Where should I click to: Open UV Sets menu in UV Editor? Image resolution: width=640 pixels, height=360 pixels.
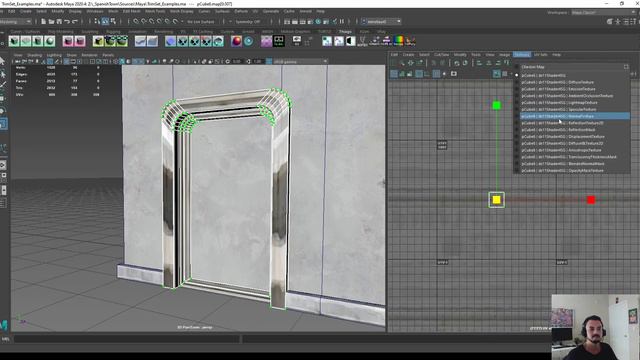coord(540,55)
